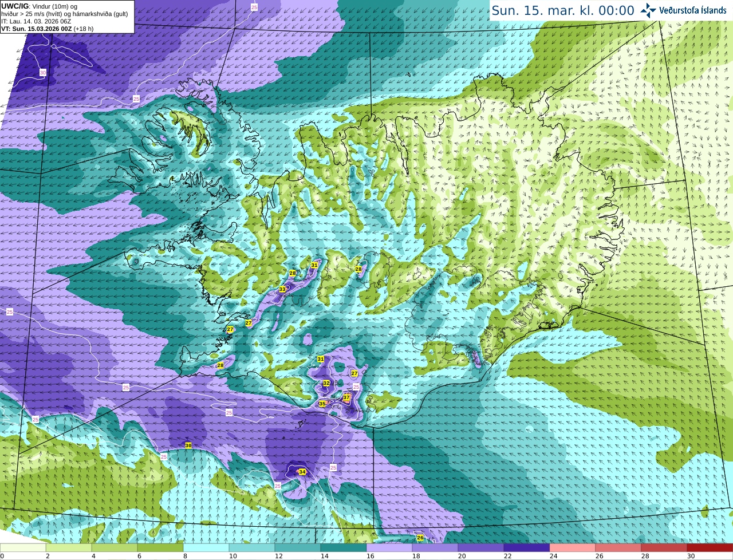Click the 12 tick label on color scale
Screen dimensions: 733x560
click(x=278, y=556)
